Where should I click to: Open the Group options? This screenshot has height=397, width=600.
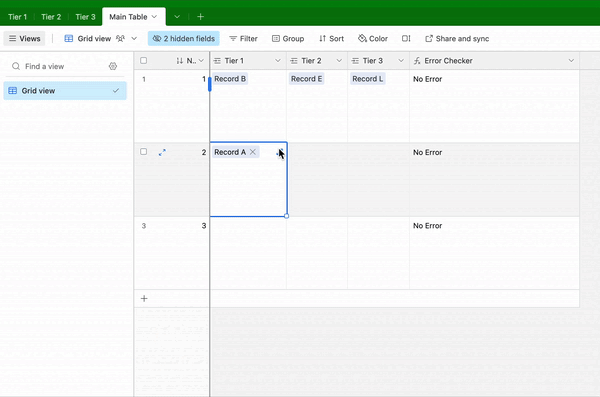(x=288, y=39)
